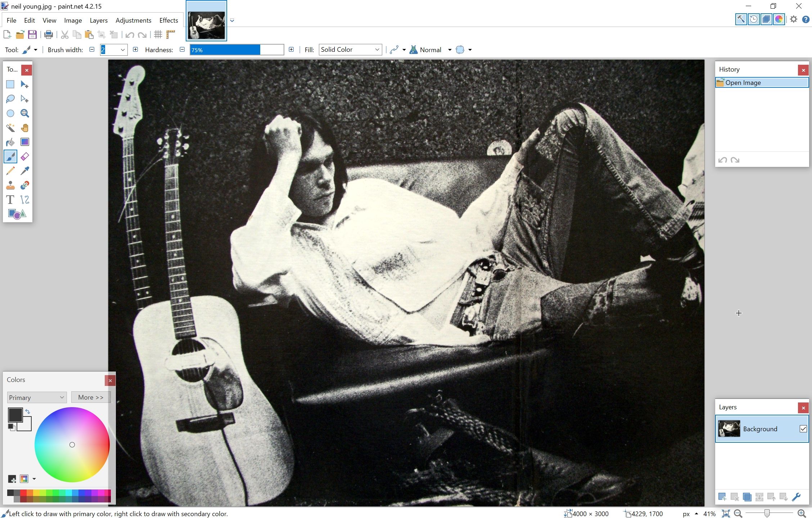Select the Clone Stamp tool
812x519 pixels.
tap(10, 186)
